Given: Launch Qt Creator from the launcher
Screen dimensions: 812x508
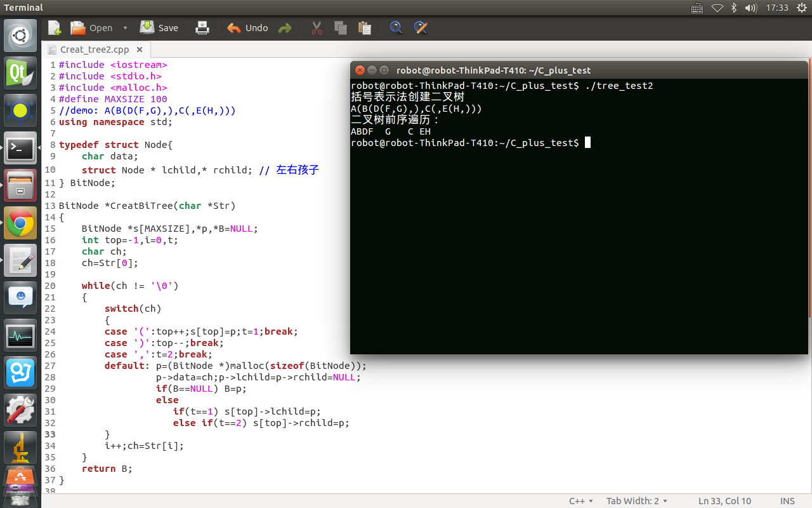Looking at the screenshot, I should click(x=20, y=73).
